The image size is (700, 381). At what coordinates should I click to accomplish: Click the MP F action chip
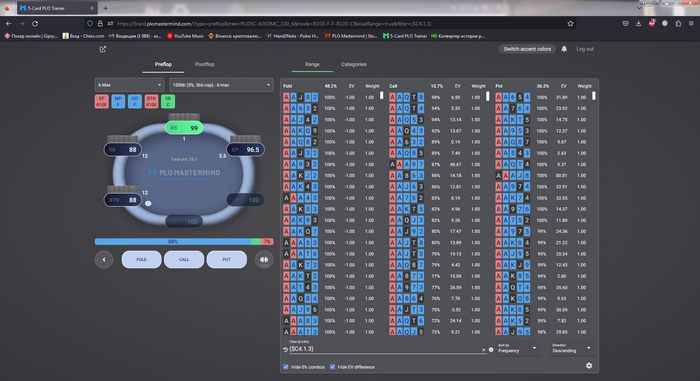(118, 101)
